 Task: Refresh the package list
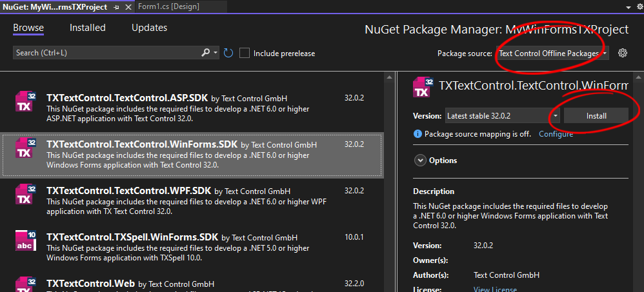[228, 53]
